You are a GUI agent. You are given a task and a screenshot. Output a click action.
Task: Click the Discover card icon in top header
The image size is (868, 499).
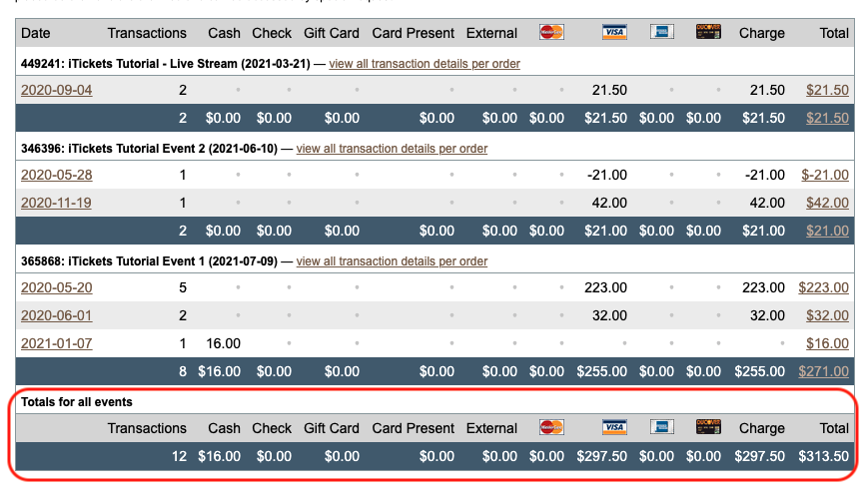[x=708, y=32]
